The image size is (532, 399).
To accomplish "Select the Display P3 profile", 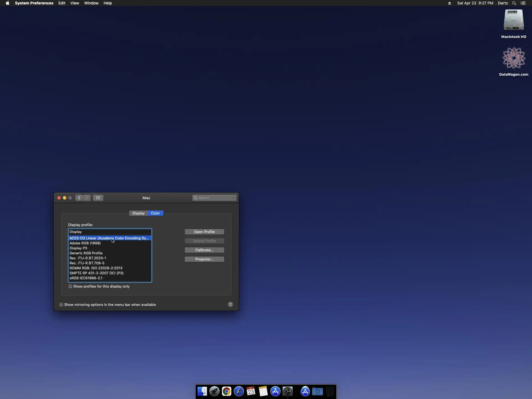I will click(78, 248).
